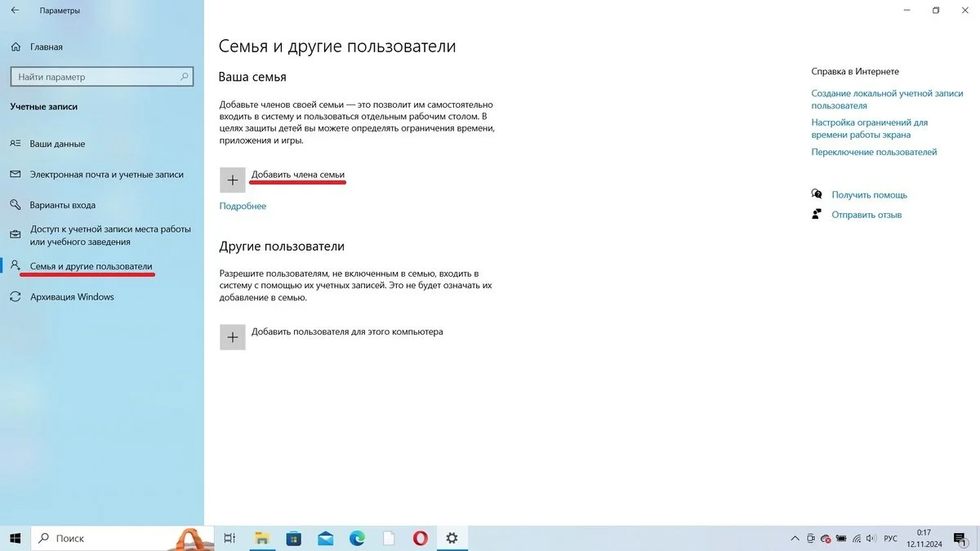Click Добавить пользователя для этого компьютера label
980x551 pixels.
(347, 332)
